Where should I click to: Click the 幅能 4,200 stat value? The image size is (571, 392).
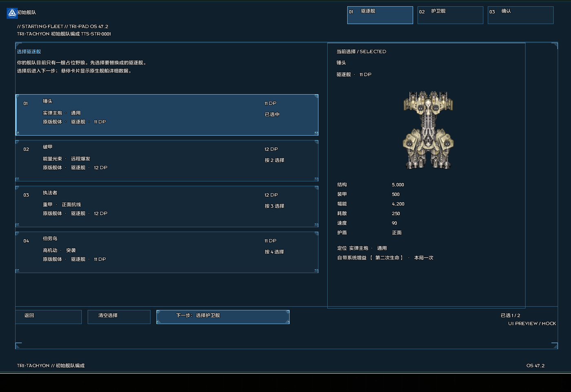pyautogui.click(x=398, y=204)
